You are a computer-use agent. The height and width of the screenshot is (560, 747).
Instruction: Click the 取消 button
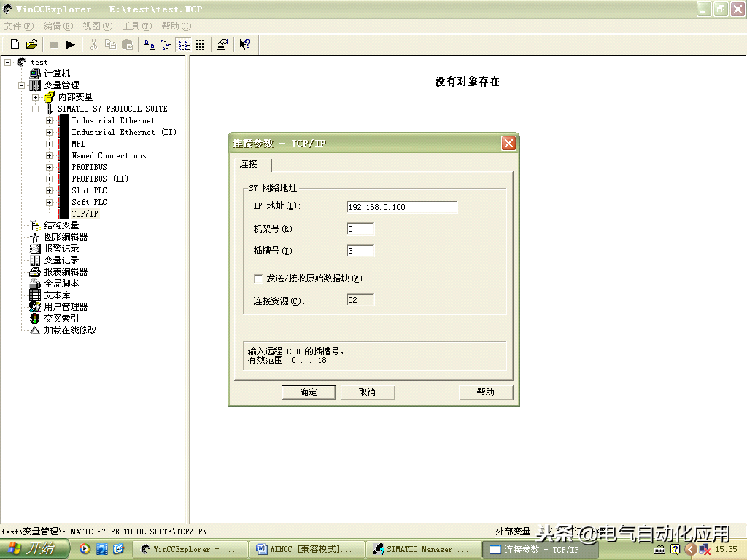pyautogui.click(x=368, y=392)
